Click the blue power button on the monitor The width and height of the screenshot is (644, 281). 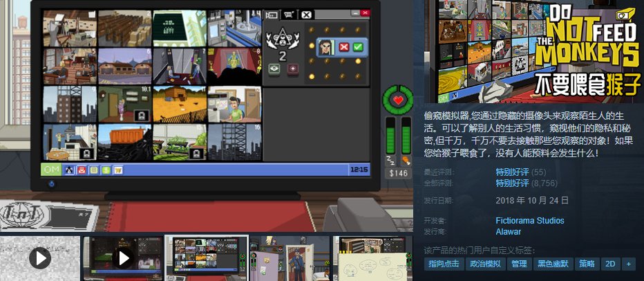[51, 184]
